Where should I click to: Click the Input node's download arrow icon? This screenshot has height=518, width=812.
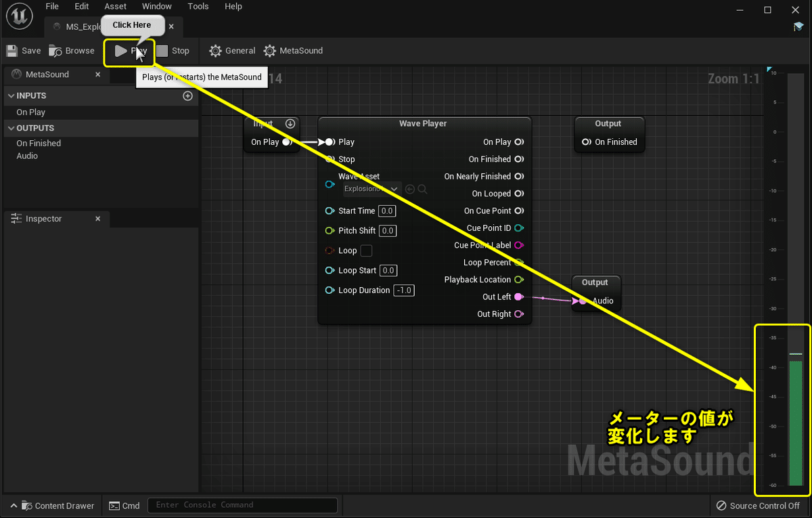290,123
